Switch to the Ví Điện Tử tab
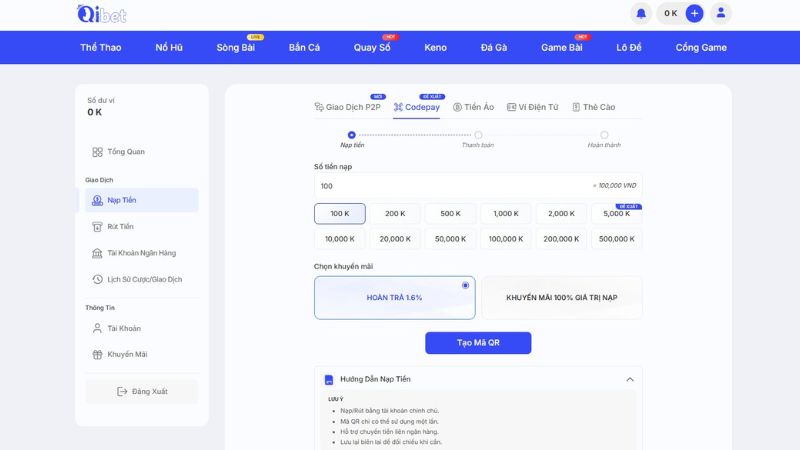800x450 pixels. pos(533,107)
